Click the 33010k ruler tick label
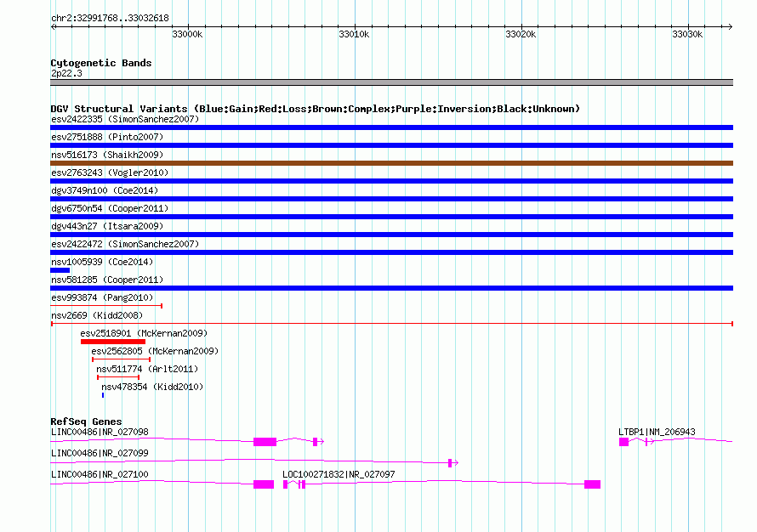Image resolution: width=757 pixels, height=532 pixels. (x=354, y=34)
